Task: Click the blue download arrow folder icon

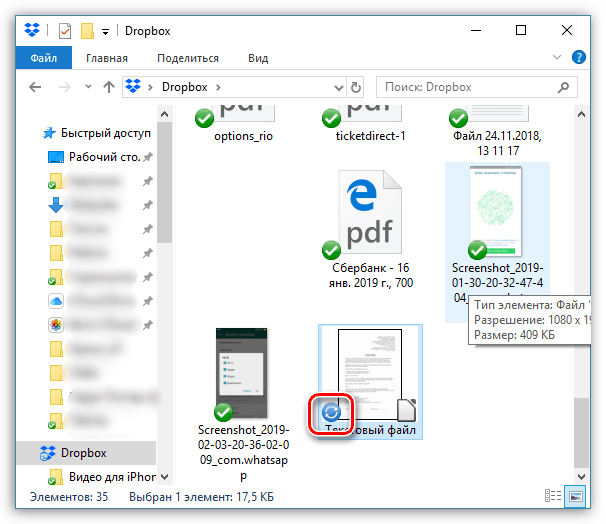Action: pyautogui.click(x=56, y=205)
